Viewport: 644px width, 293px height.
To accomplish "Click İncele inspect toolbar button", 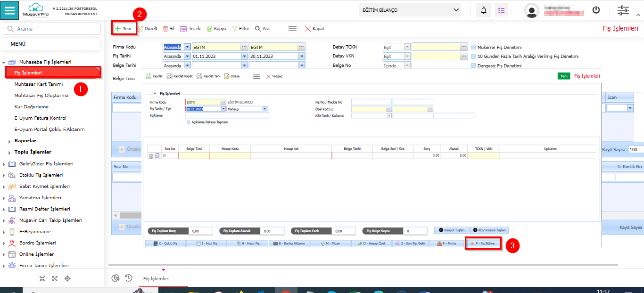I will click(191, 29).
